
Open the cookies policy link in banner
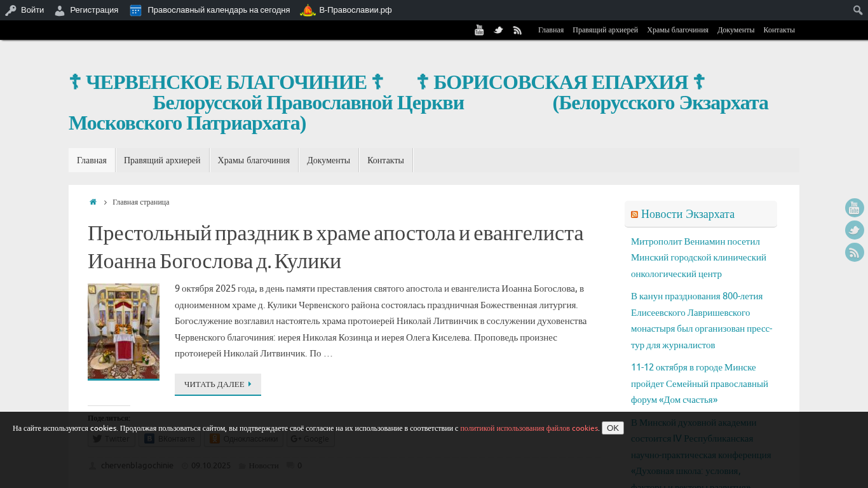point(529,428)
